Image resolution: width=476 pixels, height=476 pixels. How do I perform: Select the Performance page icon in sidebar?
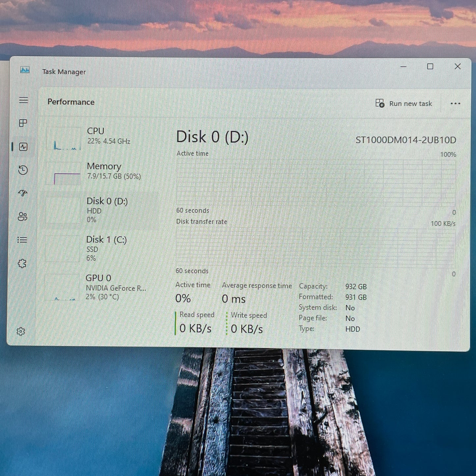click(x=23, y=147)
